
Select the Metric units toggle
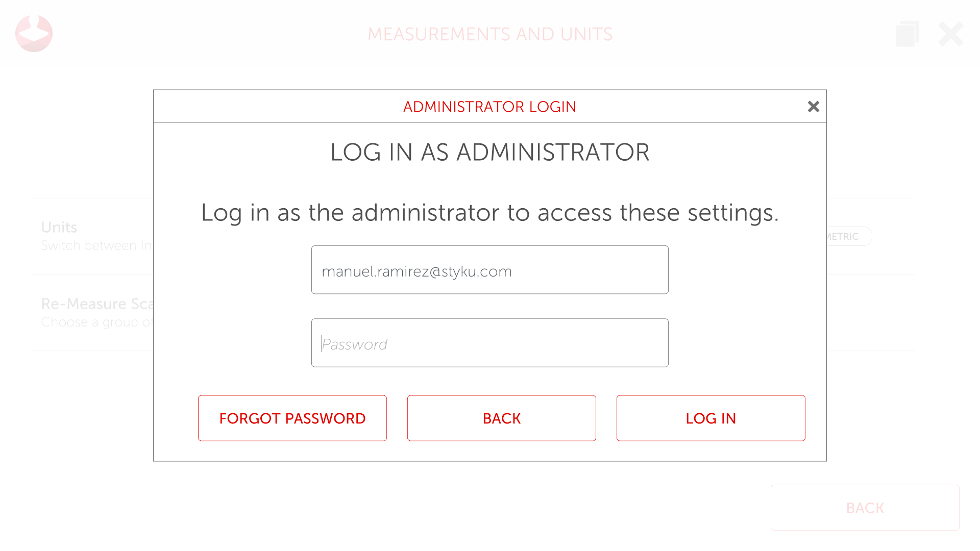pos(848,236)
